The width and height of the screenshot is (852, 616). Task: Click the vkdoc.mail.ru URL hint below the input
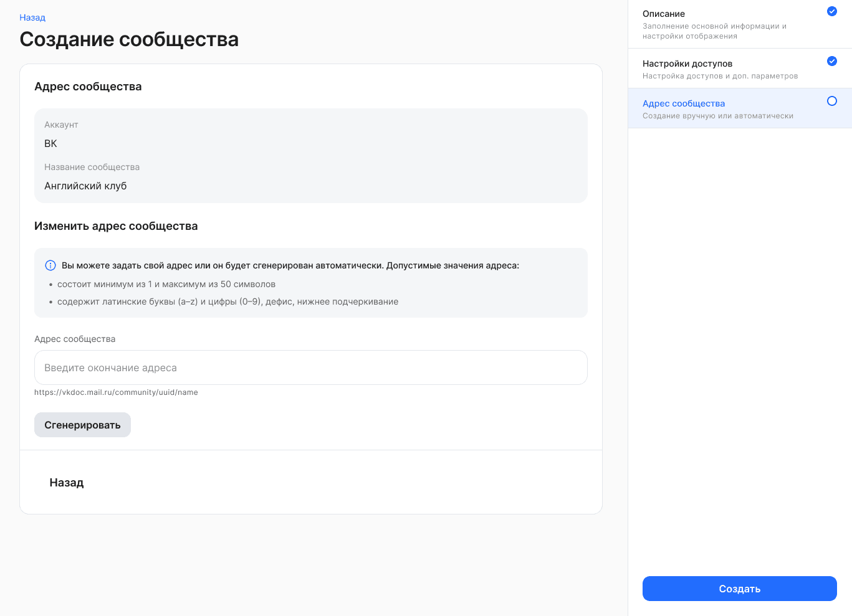coord(116,392)
